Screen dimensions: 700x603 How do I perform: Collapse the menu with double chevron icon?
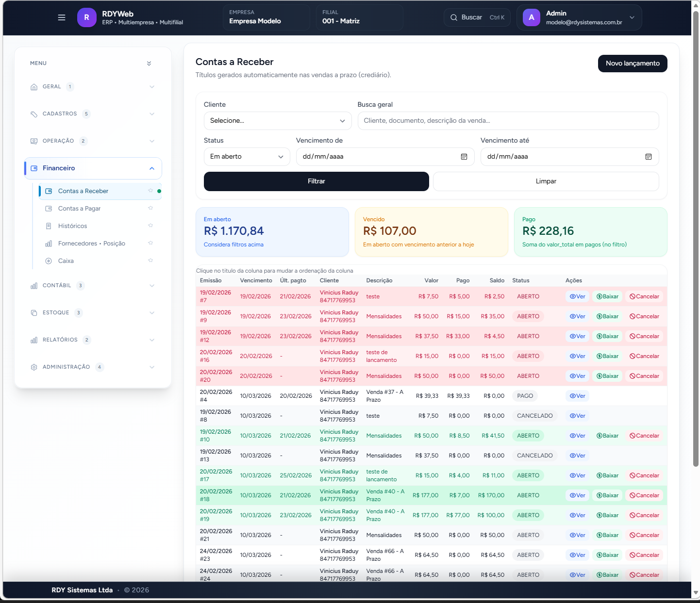tap(149, 64)
